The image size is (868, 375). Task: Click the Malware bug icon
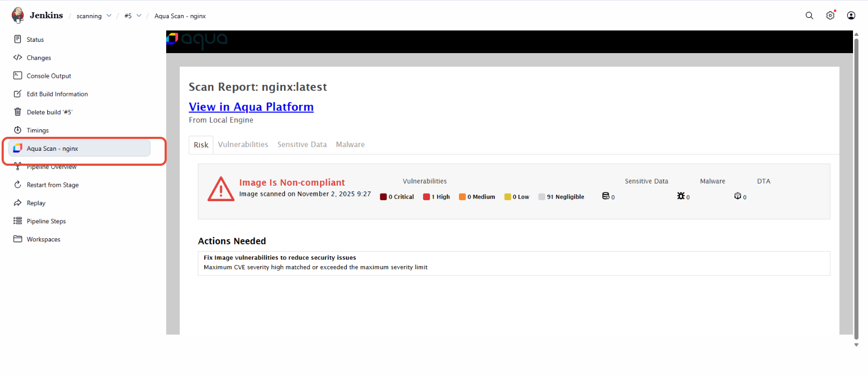click(x=681, y=196)
